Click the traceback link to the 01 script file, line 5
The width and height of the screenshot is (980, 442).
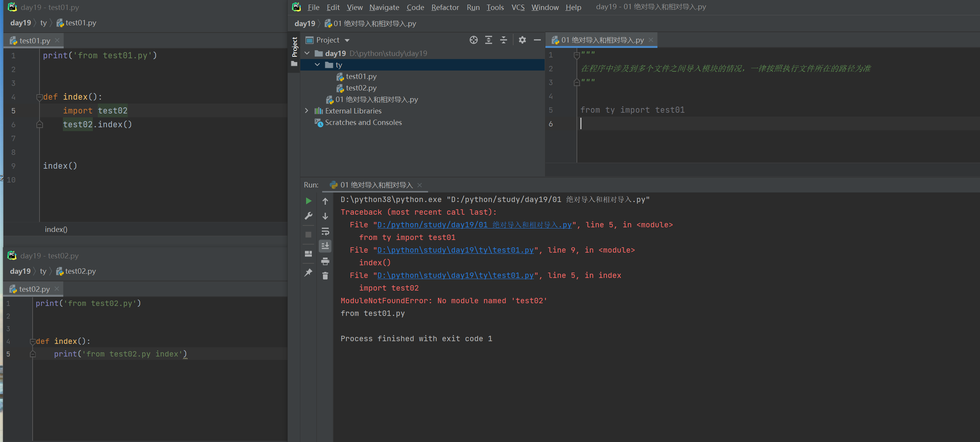point(474,225)
